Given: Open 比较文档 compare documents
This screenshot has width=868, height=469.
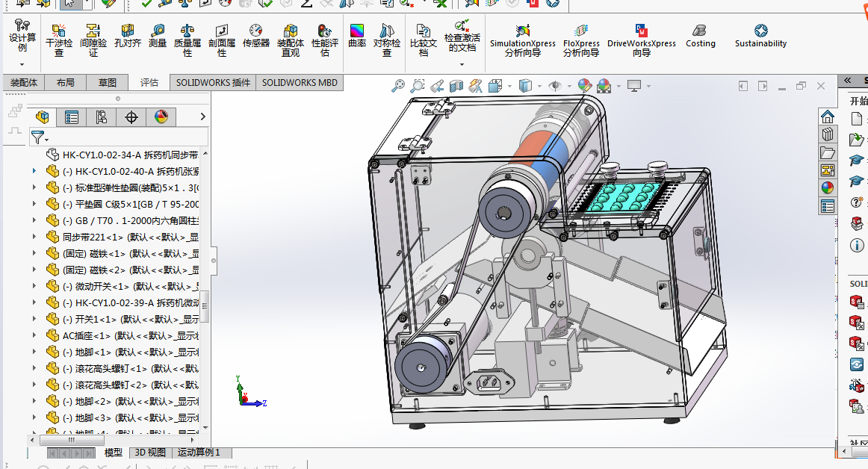Looking at the screenshot, I should [423, 40].
